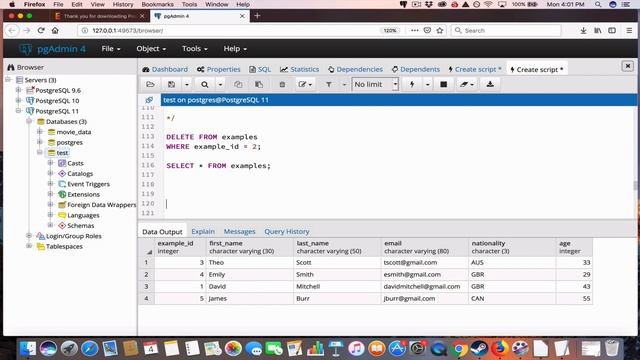Click the Firefox Search input field
This screenshot has height=360, width=640.
pyautogui.click(x=506, y=30)
